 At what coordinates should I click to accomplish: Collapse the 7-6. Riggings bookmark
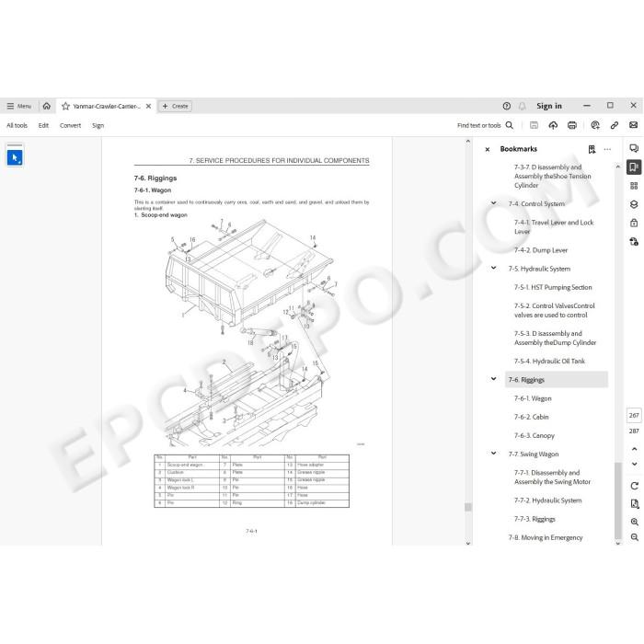coord(494,379)
